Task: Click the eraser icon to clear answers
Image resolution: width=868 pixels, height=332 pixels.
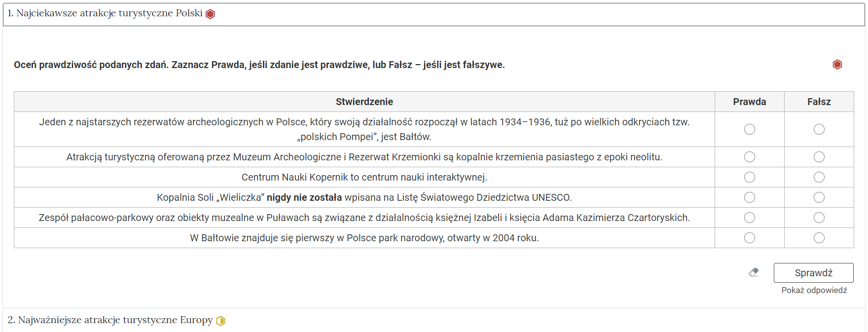Action: (754, 272)
